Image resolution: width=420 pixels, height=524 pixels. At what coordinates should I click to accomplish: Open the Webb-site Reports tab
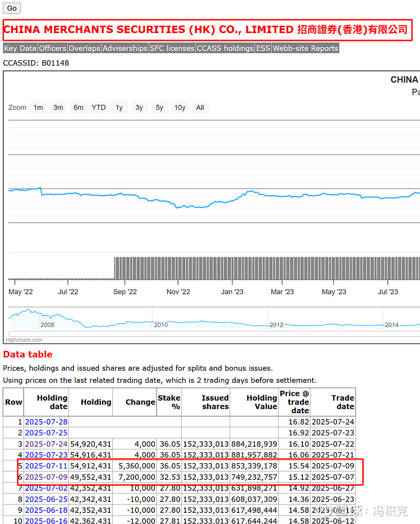(x=306, y=48)
